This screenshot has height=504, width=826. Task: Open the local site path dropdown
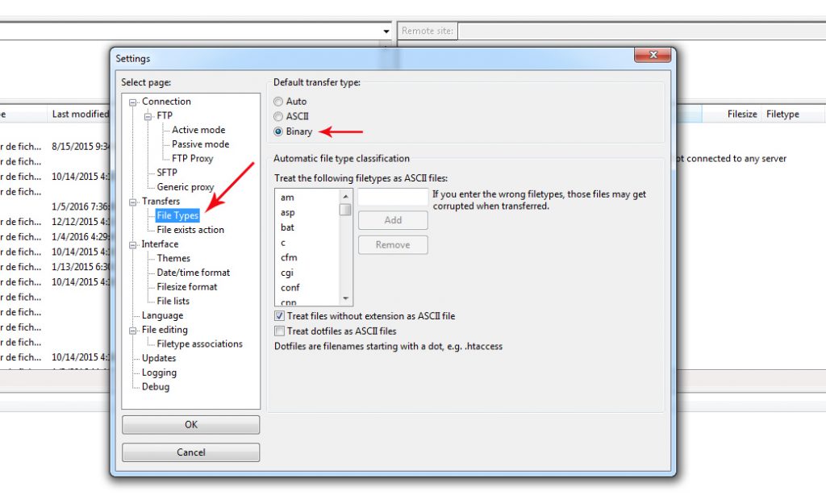[x=386, y=31]
